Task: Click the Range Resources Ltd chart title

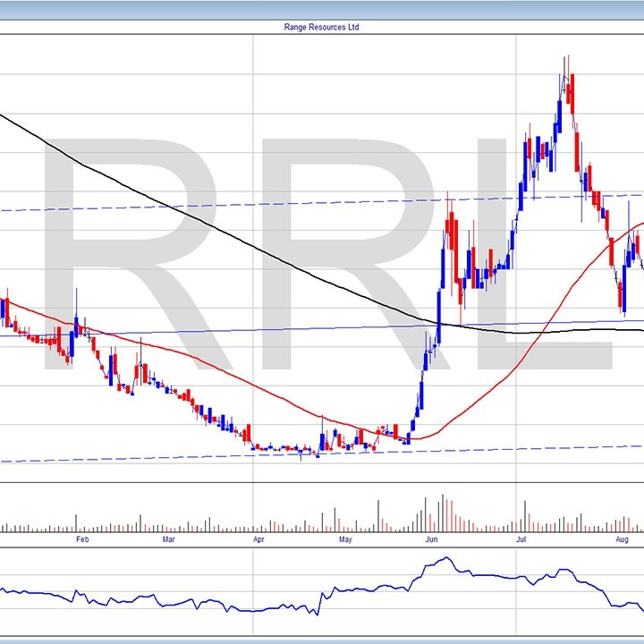Action: coord(321,28)
